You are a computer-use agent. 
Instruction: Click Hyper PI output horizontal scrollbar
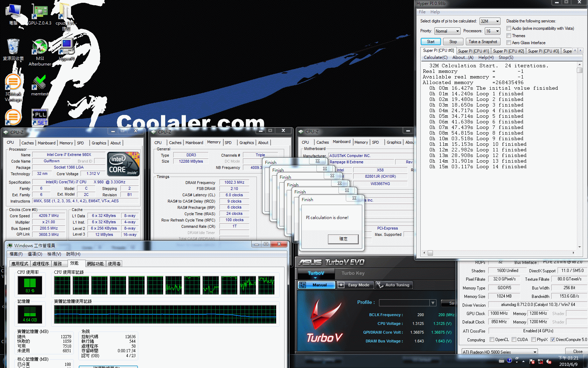coord(499,253)
